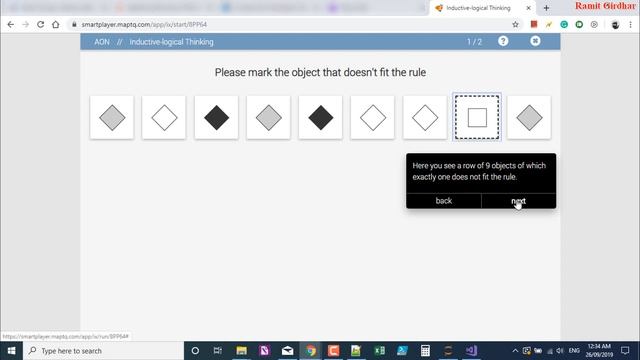Screen dimensions: 640x360
Task: Open the taskbar clock and date
Action: [x=599, y=351]
